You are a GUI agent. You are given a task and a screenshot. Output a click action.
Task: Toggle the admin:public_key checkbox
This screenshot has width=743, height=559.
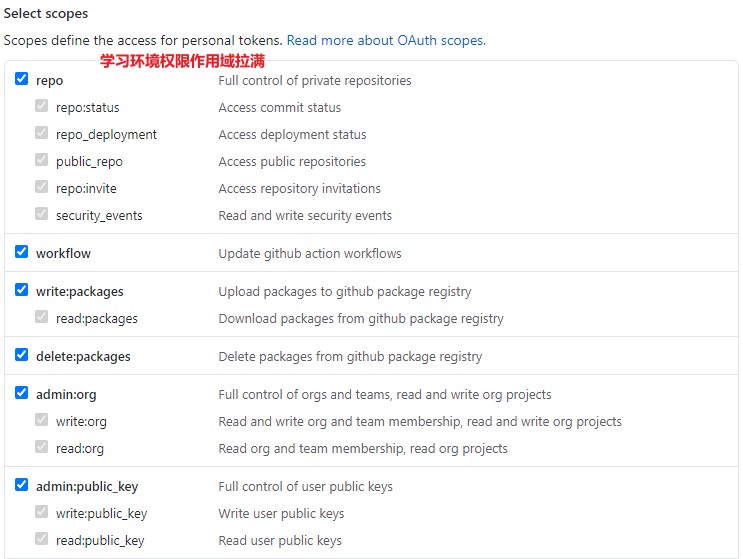click(x=21, y=484)
